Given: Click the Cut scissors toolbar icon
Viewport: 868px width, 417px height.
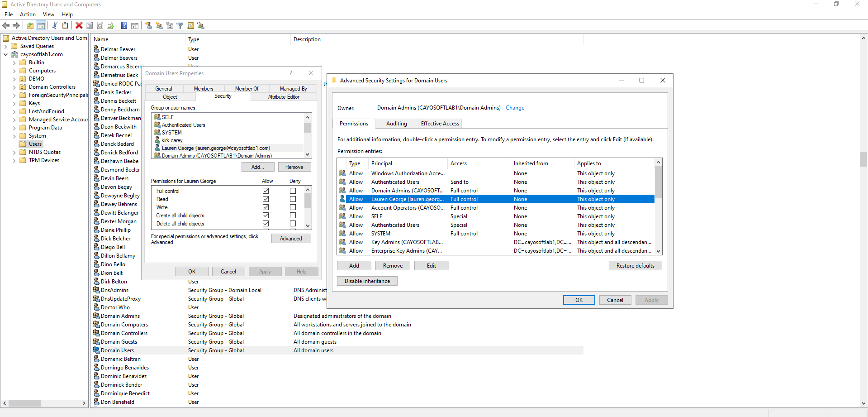Looking at the screenshot, I should click(55, 25).
